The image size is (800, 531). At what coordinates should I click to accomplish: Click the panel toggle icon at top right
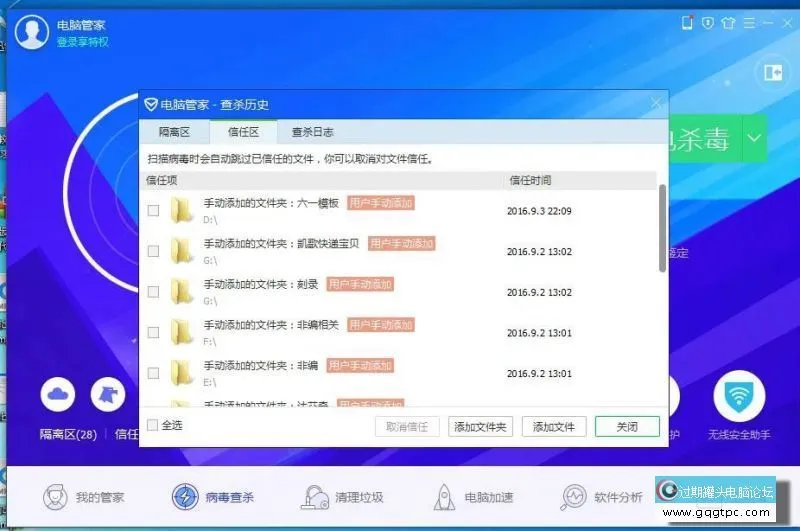773,72
